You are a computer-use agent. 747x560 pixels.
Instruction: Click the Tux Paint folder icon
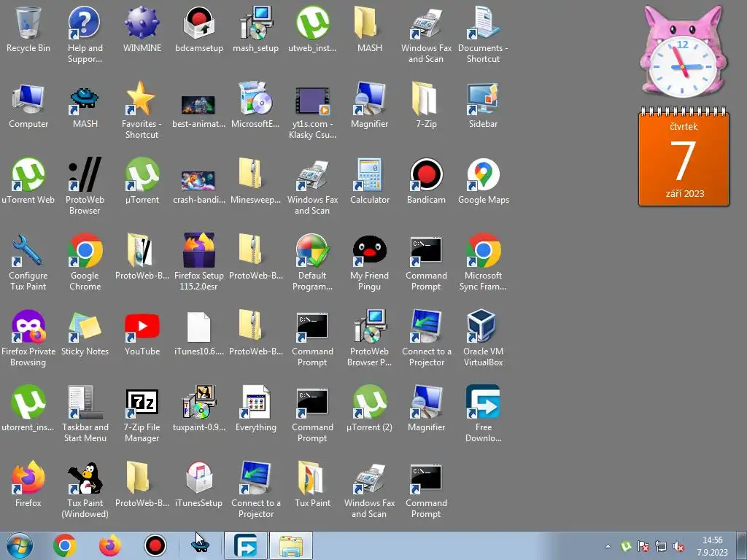312,478
